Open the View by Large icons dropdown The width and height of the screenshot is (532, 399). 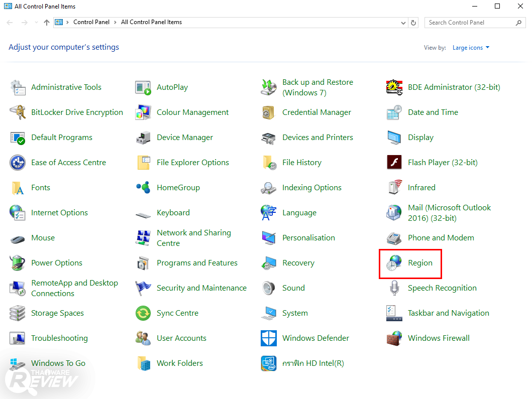pos(471,48)
